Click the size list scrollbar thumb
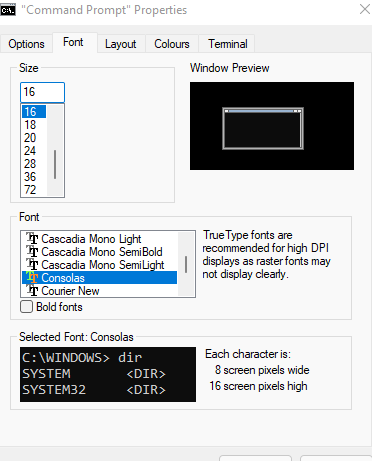The width and height of the screenshot is (372, 461). pos(55,164)
